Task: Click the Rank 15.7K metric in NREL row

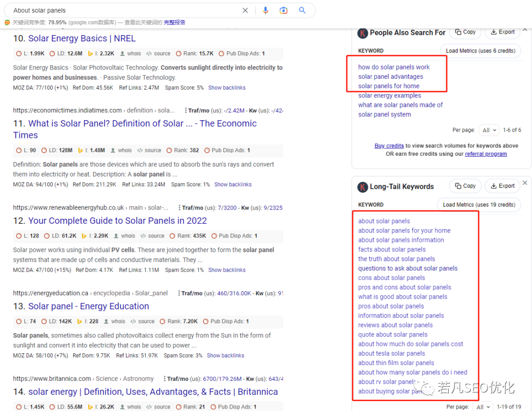Action: [x=195, y=54]
